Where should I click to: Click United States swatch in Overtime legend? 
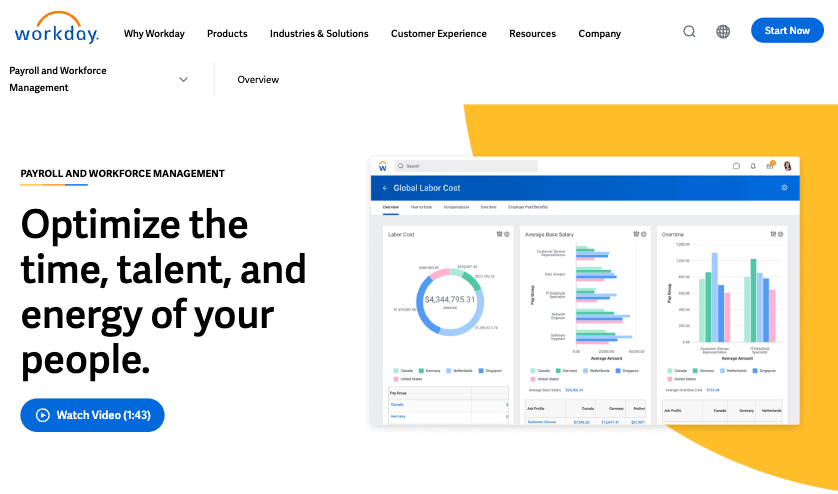(670, 379)
